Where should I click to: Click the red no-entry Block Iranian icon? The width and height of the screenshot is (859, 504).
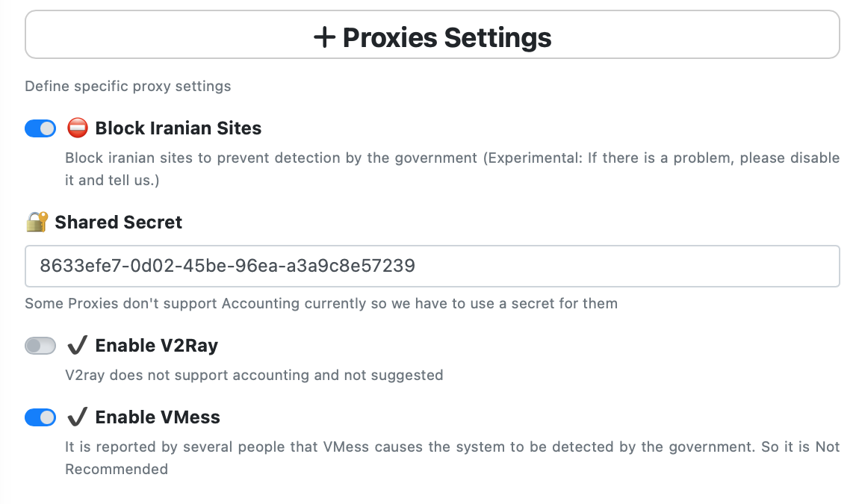(x=77, y=128)
